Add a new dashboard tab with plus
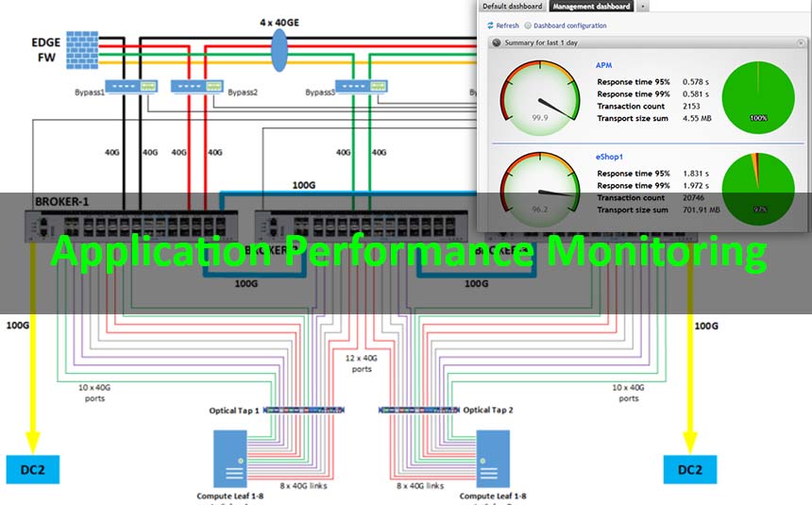The image size is (812, 505). coord(642,7)
